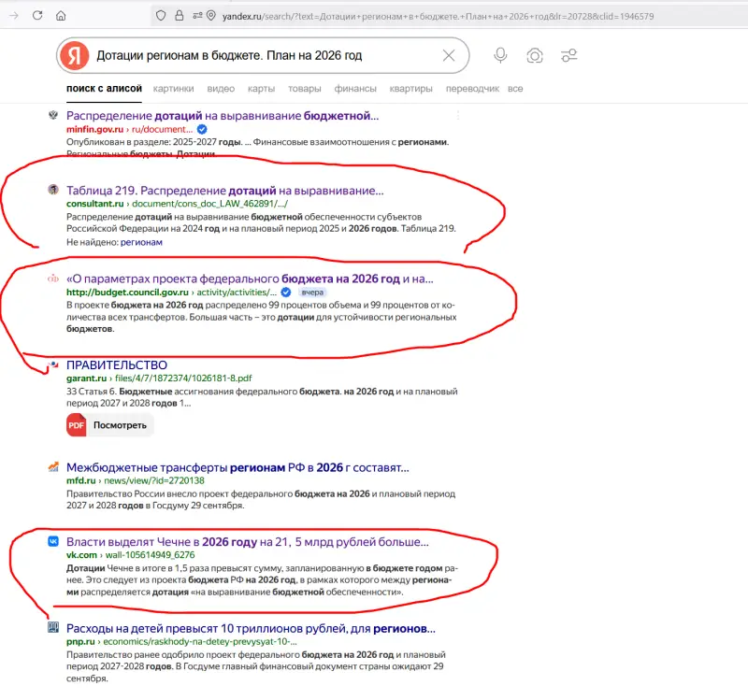
Task: Go to the browser home page icon
Action: click(61, 16)
